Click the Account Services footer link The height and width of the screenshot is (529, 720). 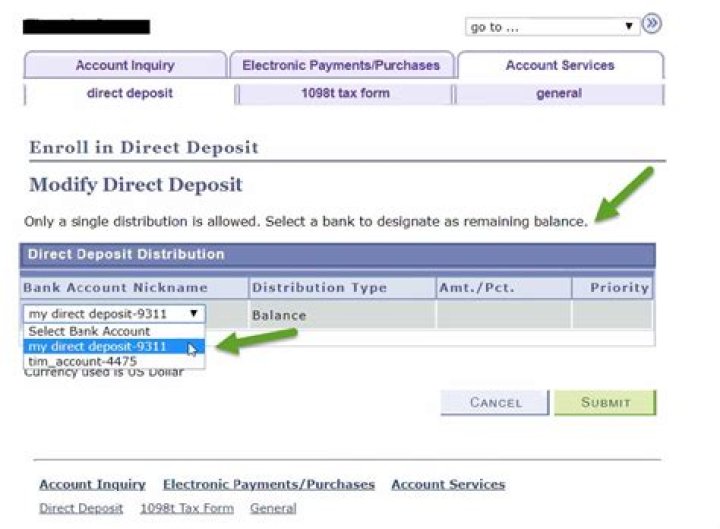(x=448, y=485)
